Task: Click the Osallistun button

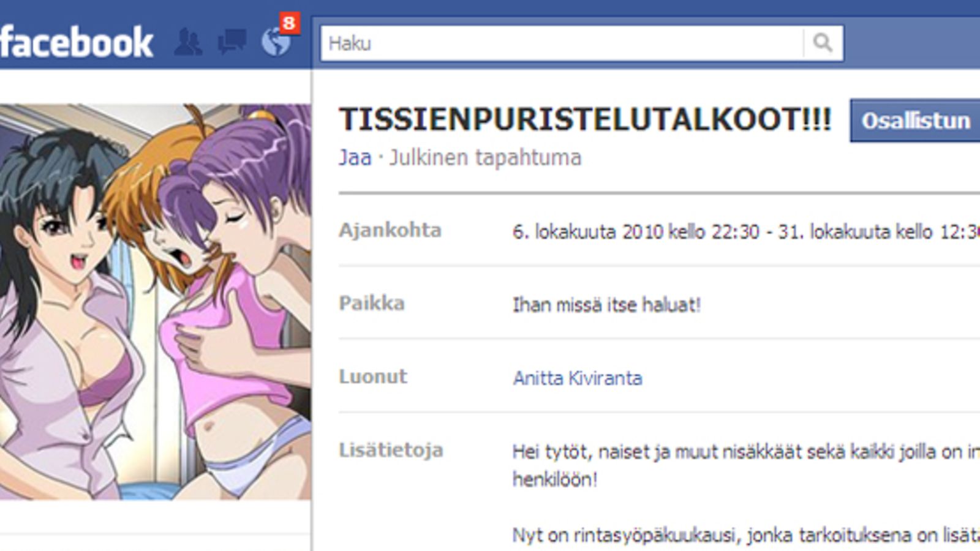Action: coord(915,121)
